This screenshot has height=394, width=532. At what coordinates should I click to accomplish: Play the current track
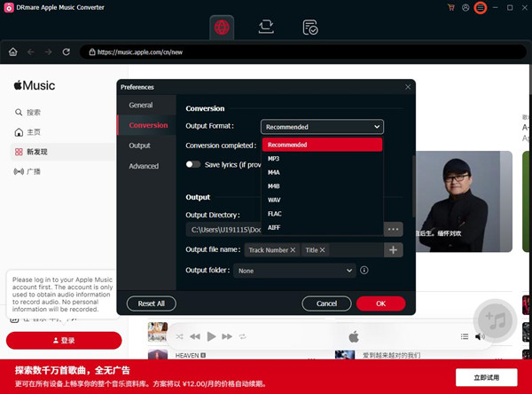tap(211, 336)
